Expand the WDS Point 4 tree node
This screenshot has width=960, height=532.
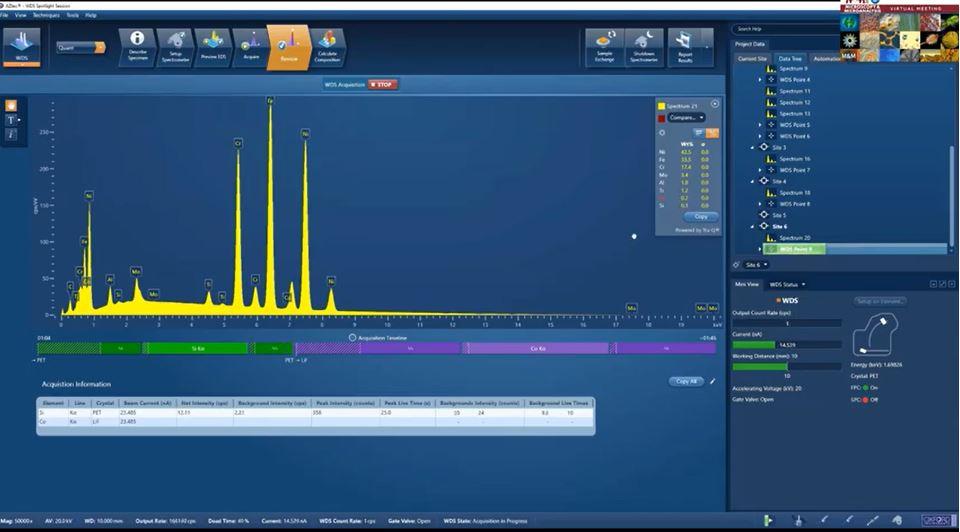pyautogui.click(x=760, y=79)
